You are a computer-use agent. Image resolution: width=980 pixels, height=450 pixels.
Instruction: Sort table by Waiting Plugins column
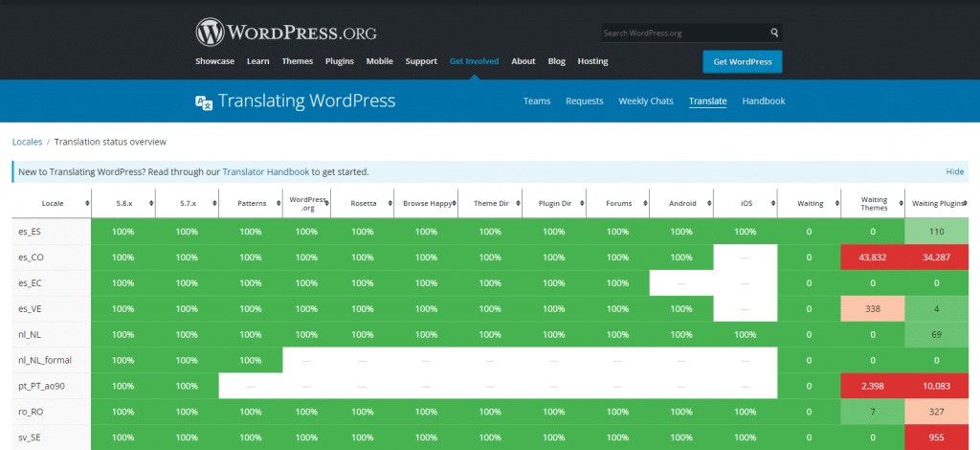936,203
